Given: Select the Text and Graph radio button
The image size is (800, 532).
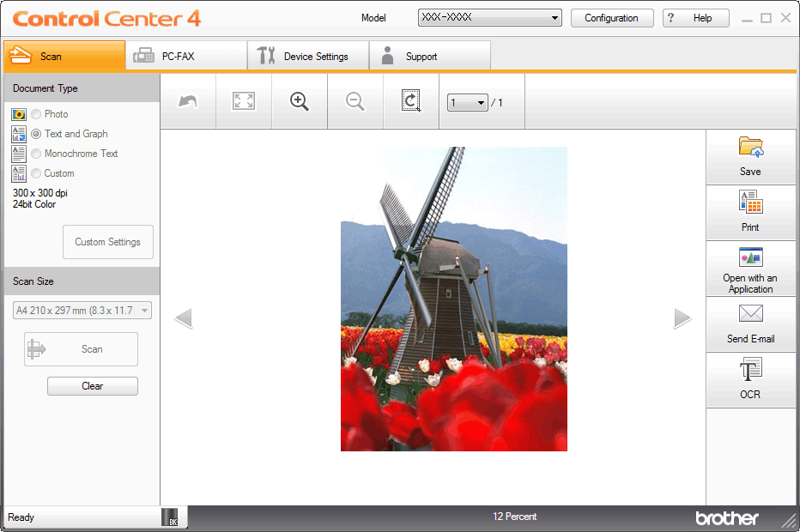Looking at the screenshot, I should pos(36,134).
